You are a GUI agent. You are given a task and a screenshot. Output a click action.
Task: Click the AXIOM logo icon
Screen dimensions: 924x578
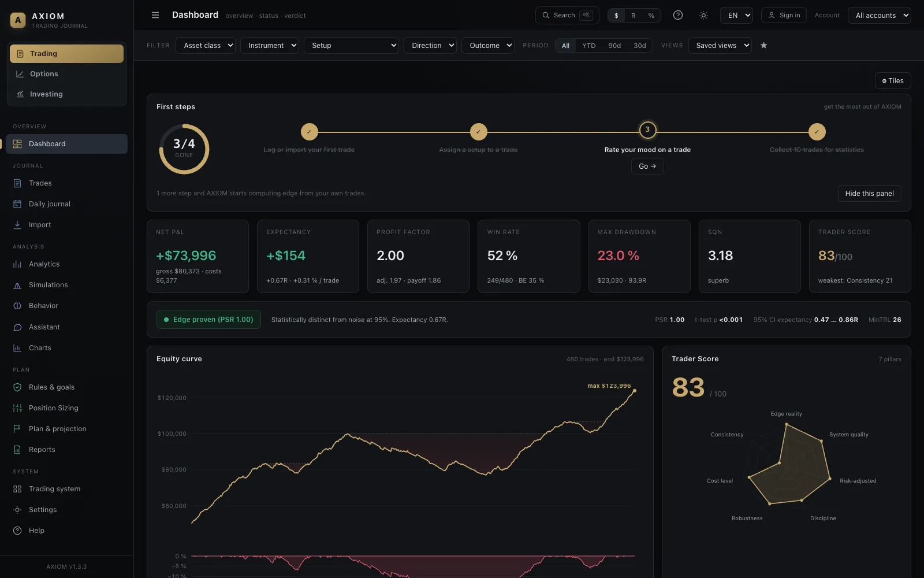point(18,20)
